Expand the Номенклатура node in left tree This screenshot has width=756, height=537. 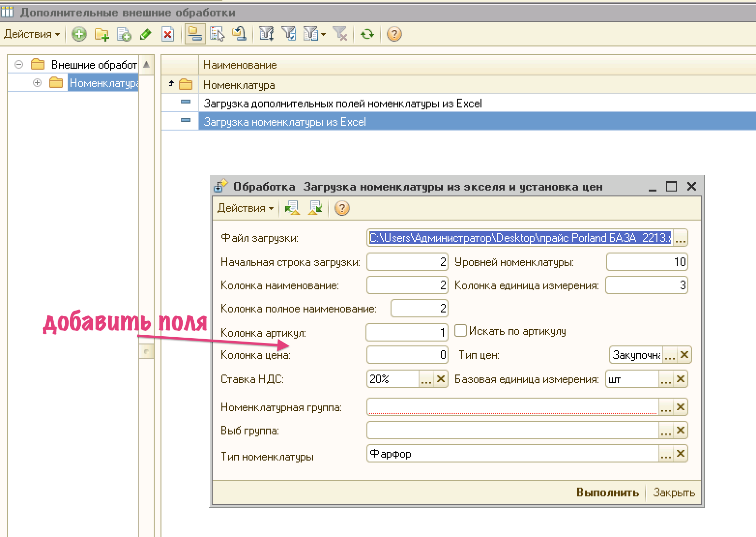pos(37,83)
